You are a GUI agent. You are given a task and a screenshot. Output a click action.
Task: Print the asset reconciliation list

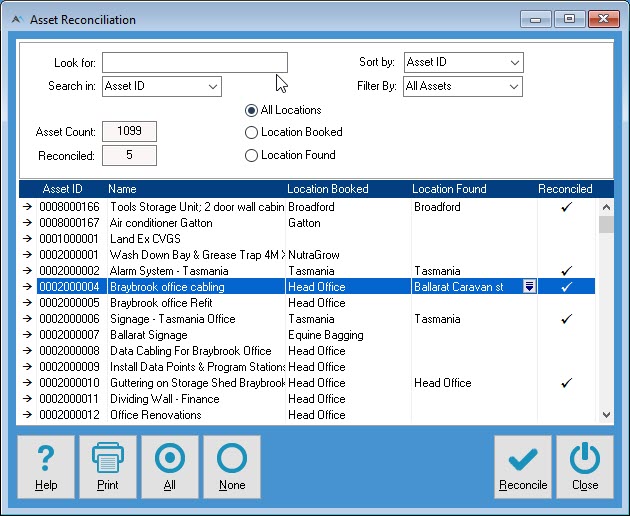(108, 466)
